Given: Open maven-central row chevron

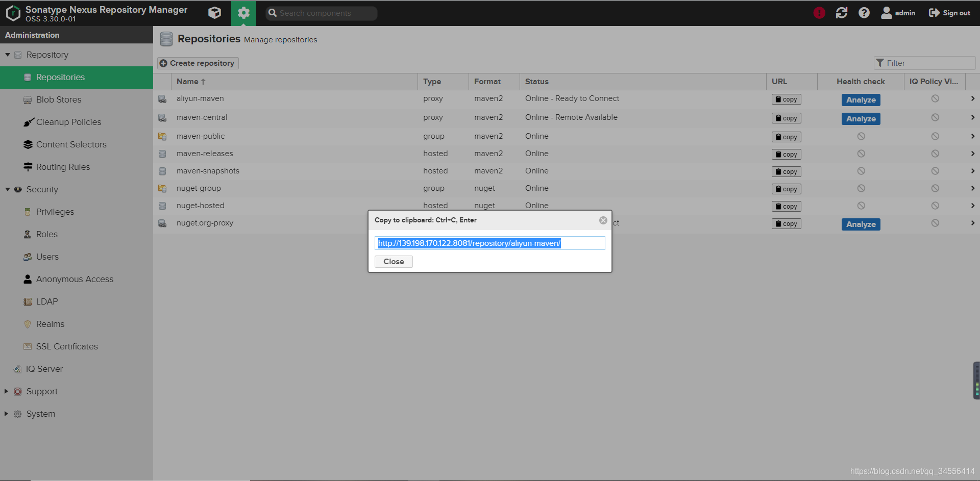Looking at the screenshot, I should [972, 117].
